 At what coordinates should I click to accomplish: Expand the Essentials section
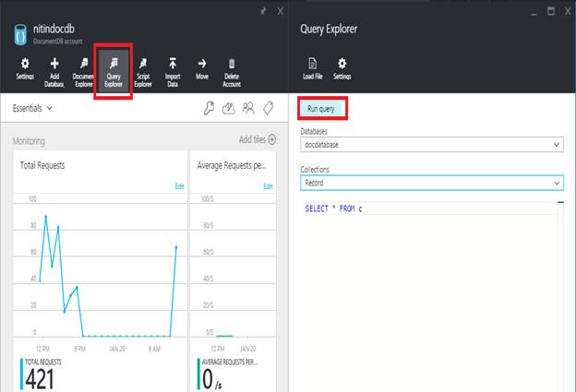pyautogui.click(x=32, y=108)
